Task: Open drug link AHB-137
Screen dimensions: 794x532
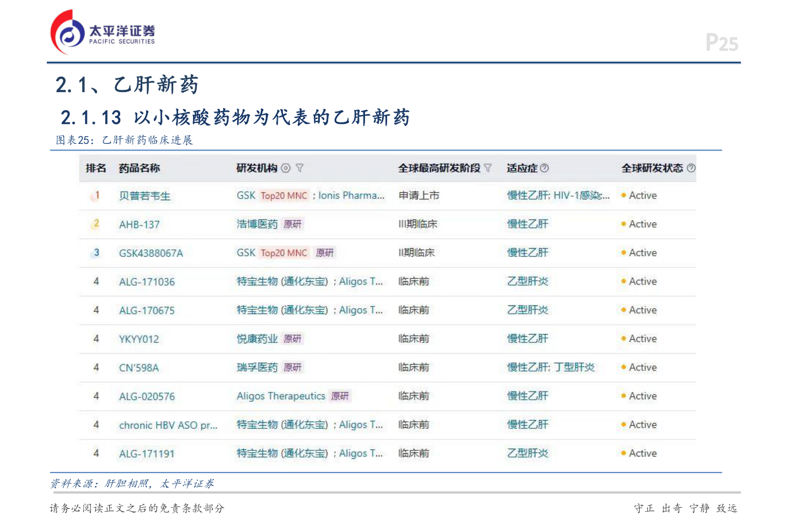Action: click(x=140, y=224)
